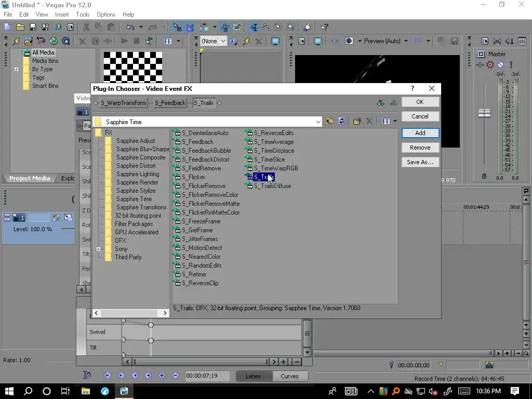Select the Zoom Edit tool magnifier
The width and height of the screenshot is (532, 399).
291,27
